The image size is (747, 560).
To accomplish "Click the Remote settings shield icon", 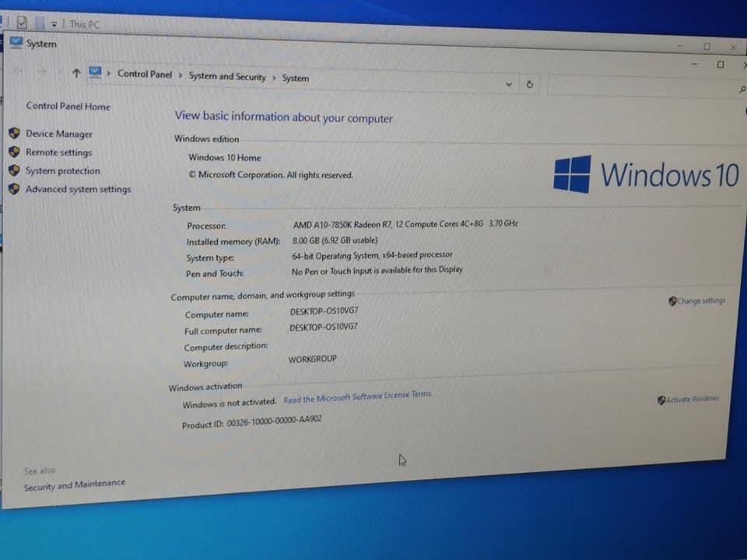I will tap(14, 152).
